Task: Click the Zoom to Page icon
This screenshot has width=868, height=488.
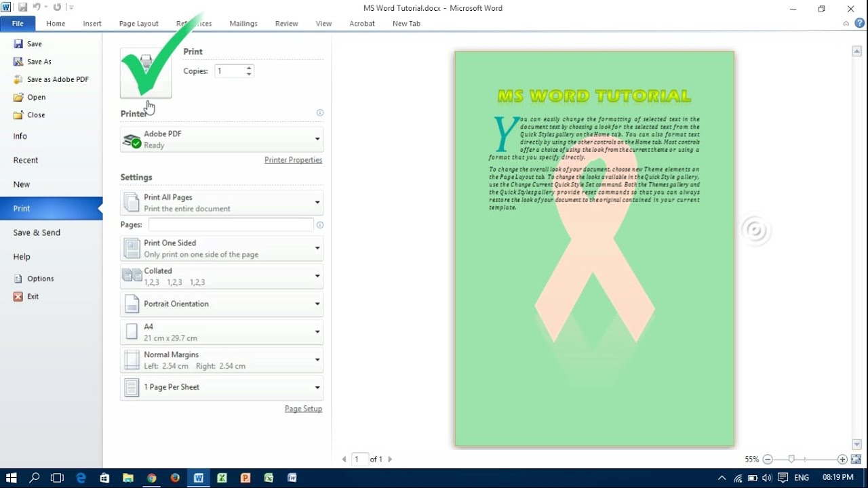Action: (856, 459)
